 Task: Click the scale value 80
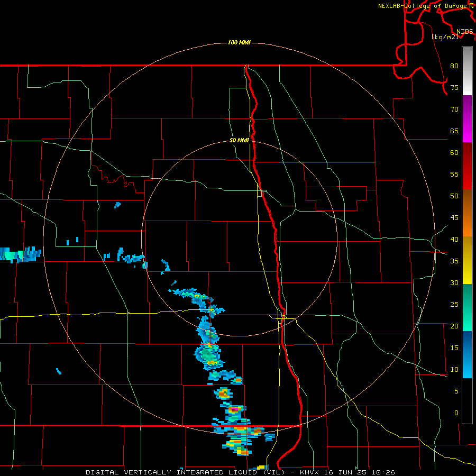[454, 66]
